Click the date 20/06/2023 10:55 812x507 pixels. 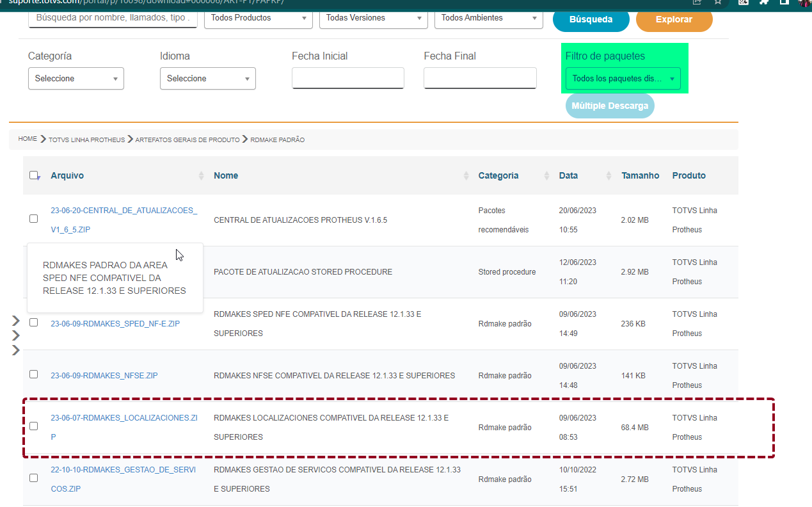[577, 220]
